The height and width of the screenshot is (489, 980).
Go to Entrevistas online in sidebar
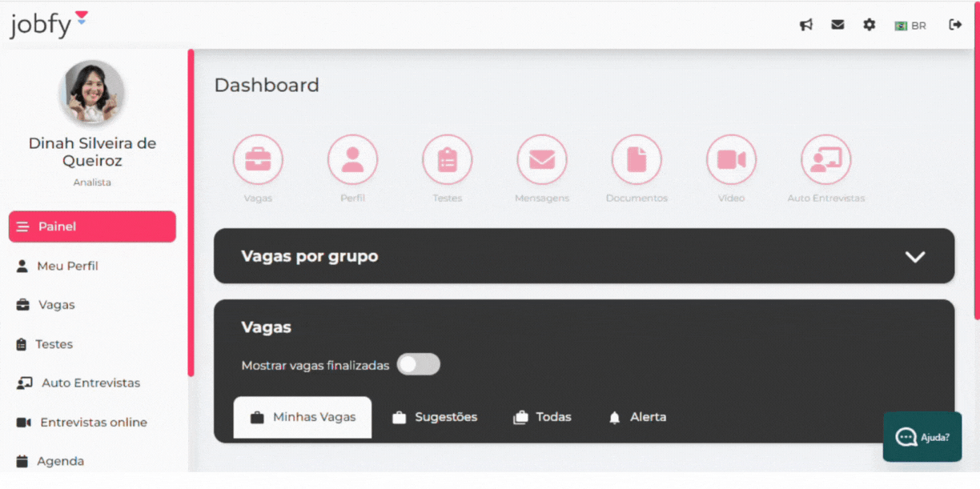pos(93,422)
